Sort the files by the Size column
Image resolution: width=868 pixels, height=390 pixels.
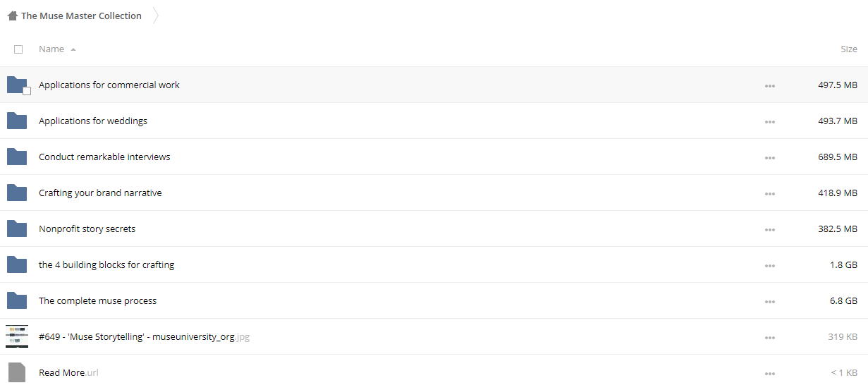coord(848,49)
